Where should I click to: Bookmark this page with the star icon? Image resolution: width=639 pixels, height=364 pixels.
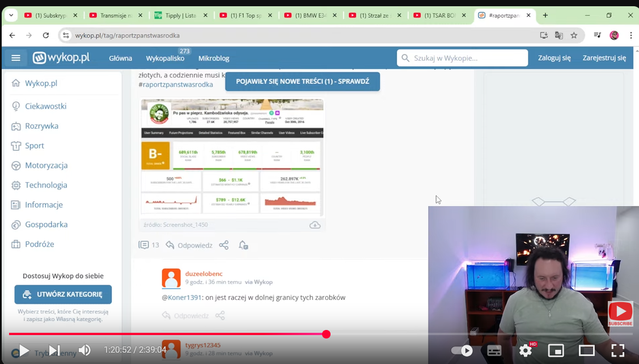pos(574,35)
